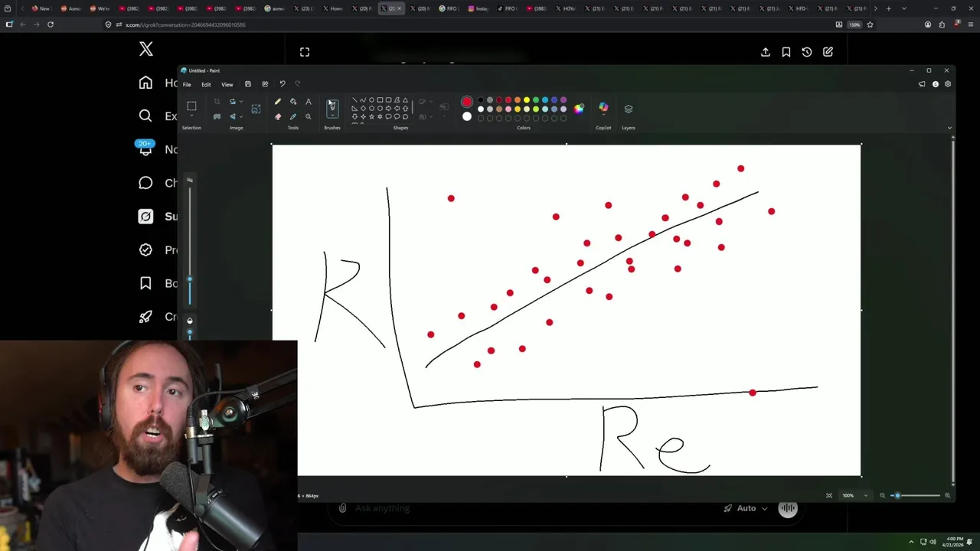Open a new browser tab
980x551 pixels.
[x=888, y=8]
